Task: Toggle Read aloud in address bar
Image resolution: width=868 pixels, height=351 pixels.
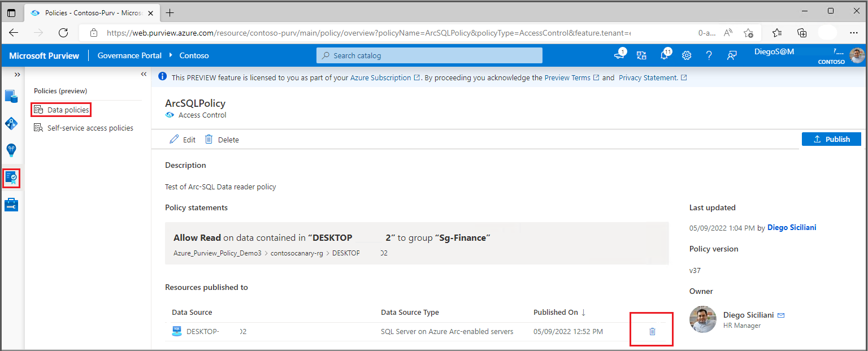Action: pyautogui.click(x=727, y=33)
